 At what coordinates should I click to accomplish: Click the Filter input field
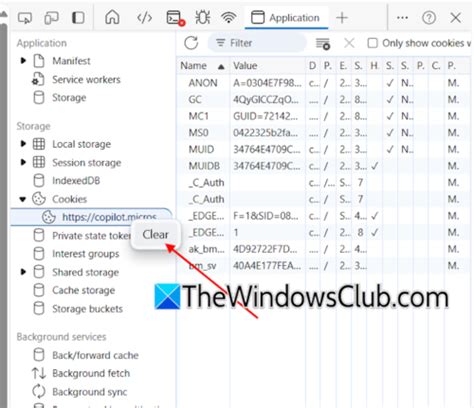click(257, 43)
